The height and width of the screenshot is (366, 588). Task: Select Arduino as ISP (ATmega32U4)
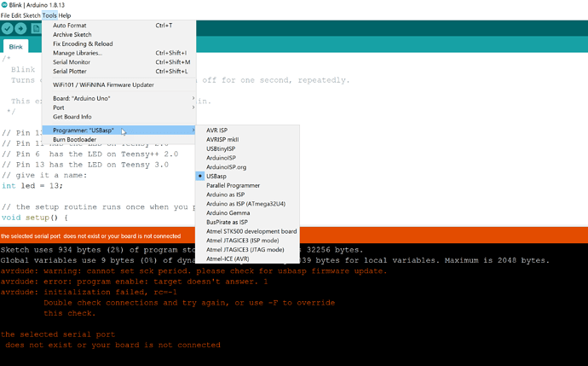[x=247, y=204]
